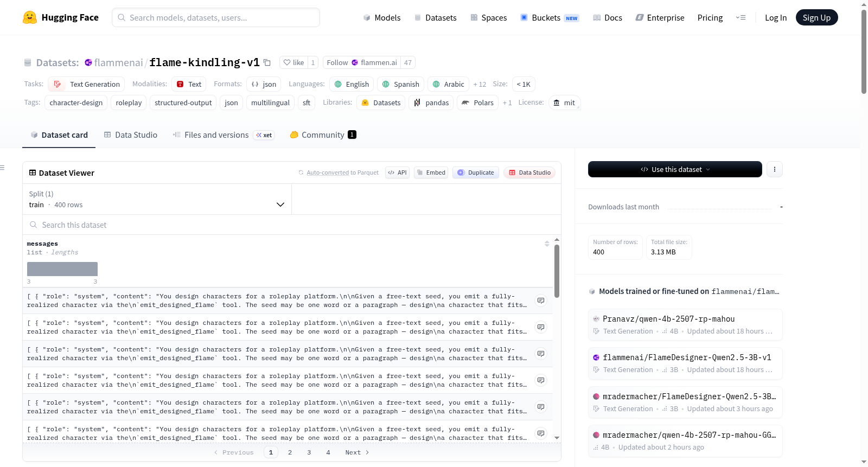This screenshot has height=467, width=868.
Task: Filter by Spanish language tag
Action: pos(400,84)
